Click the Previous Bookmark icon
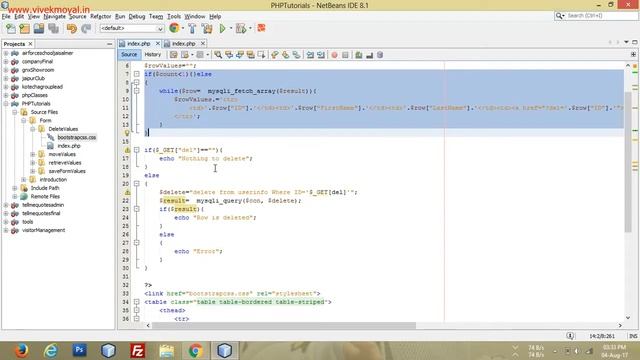Viewport: 640px width, 360px height. (275, 55)
